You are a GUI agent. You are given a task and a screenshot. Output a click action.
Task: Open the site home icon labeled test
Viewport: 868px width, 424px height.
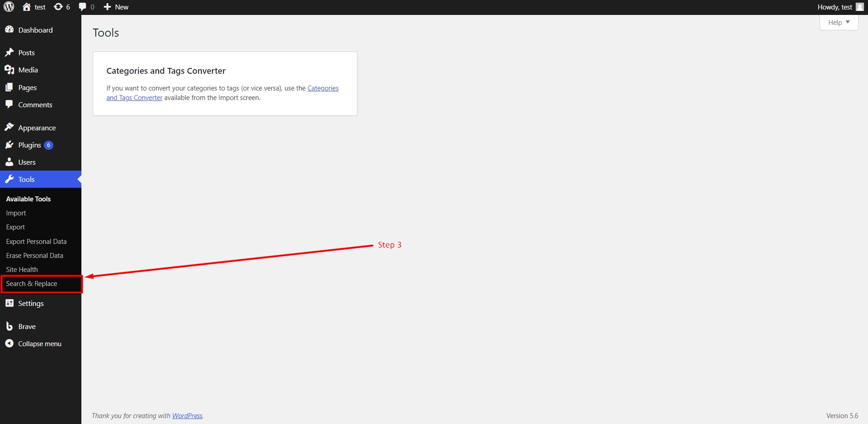pyautogui.click(x=27, y=7)
